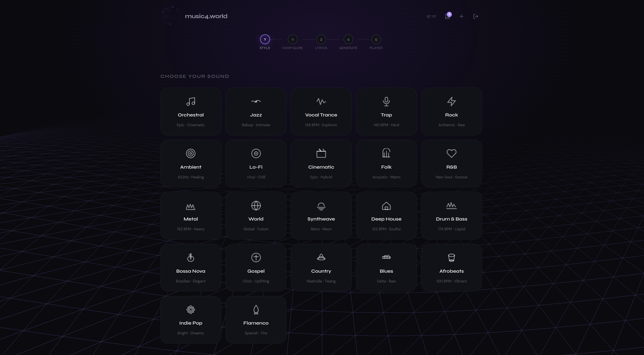Click the plus icon to add credits
Screen dimensions: 644x355
(x=461, y=16)
